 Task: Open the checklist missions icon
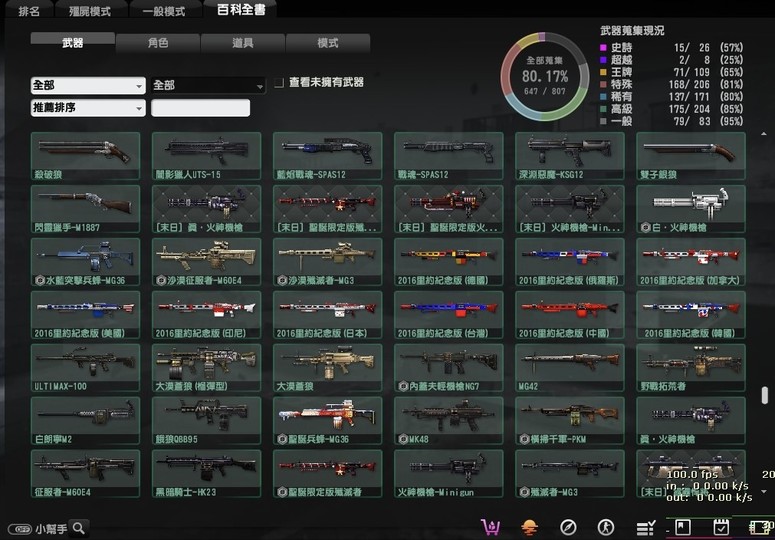(x=646, y=527)
